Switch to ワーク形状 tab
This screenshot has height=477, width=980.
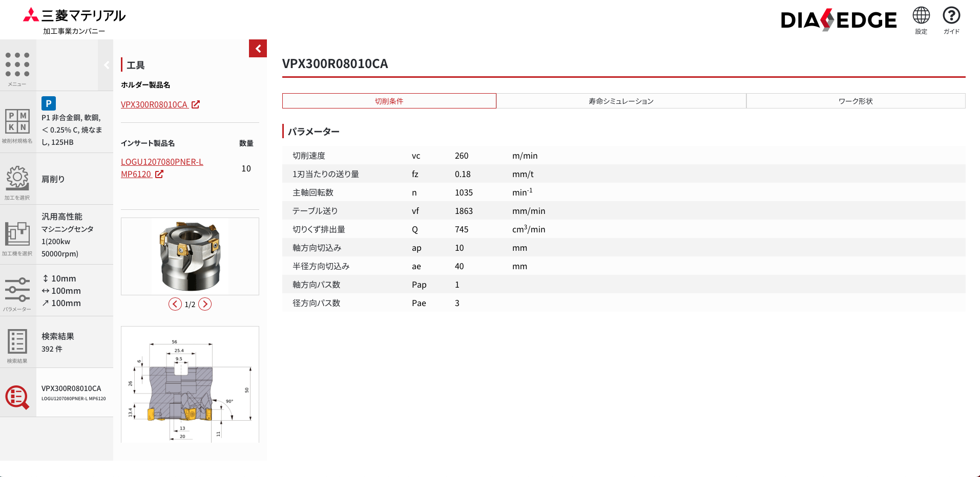click(x=856, y=101)
